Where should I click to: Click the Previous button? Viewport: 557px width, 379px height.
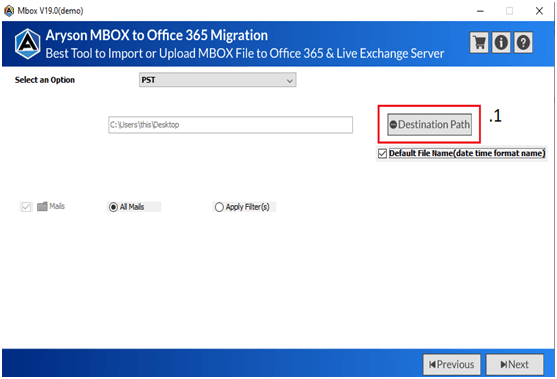451,364
